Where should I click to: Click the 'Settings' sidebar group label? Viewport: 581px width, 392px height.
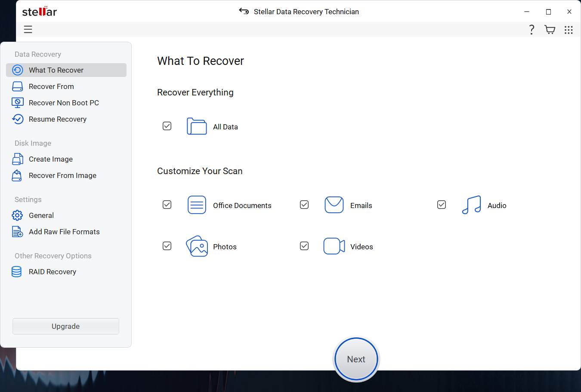[x=28, y=199]
